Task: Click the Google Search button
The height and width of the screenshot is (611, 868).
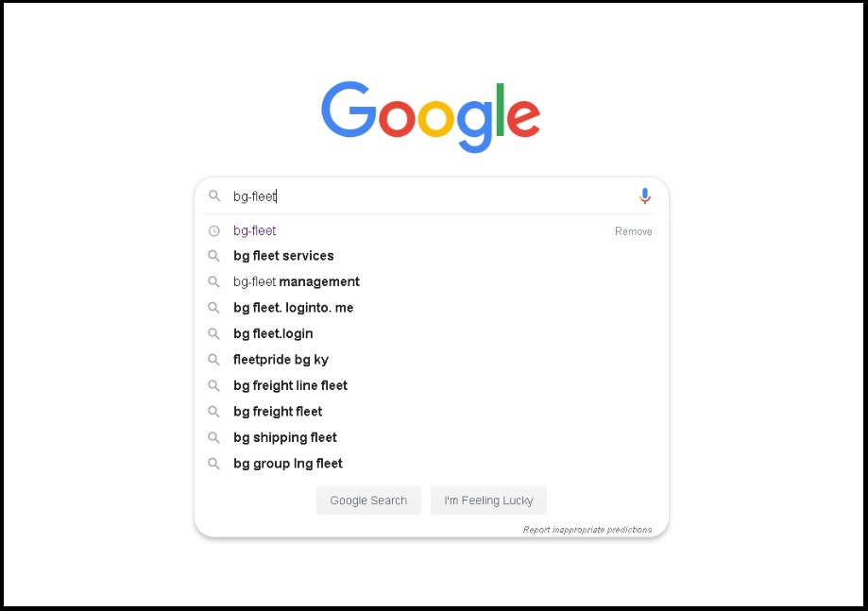Action: [368, 501]
